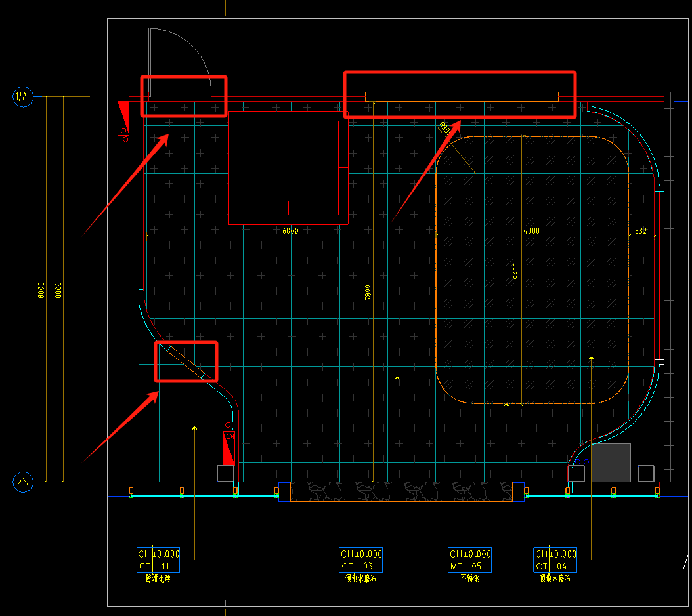
Task: Select the 7899 vertical dimension text
Action: [368, 293]
